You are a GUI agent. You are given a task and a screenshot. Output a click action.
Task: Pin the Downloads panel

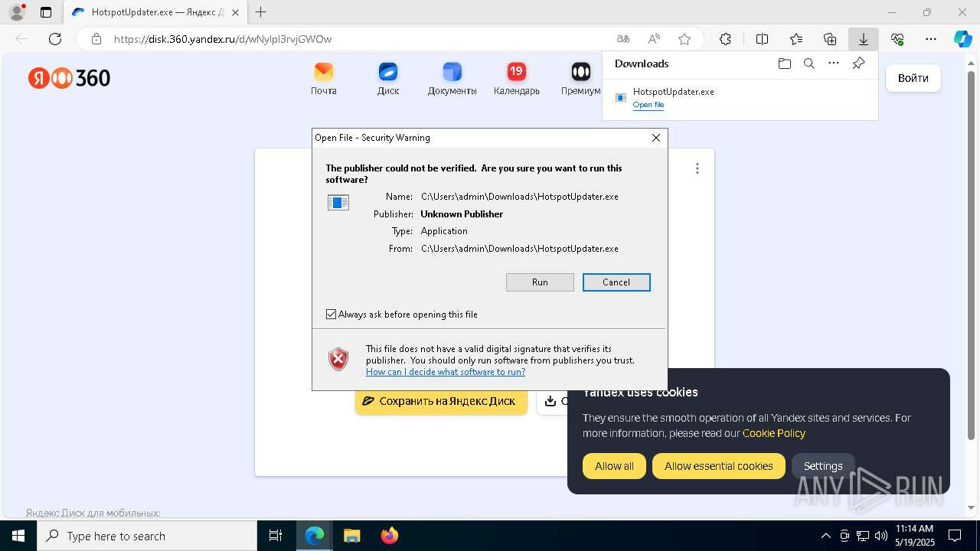click(858, 64)
